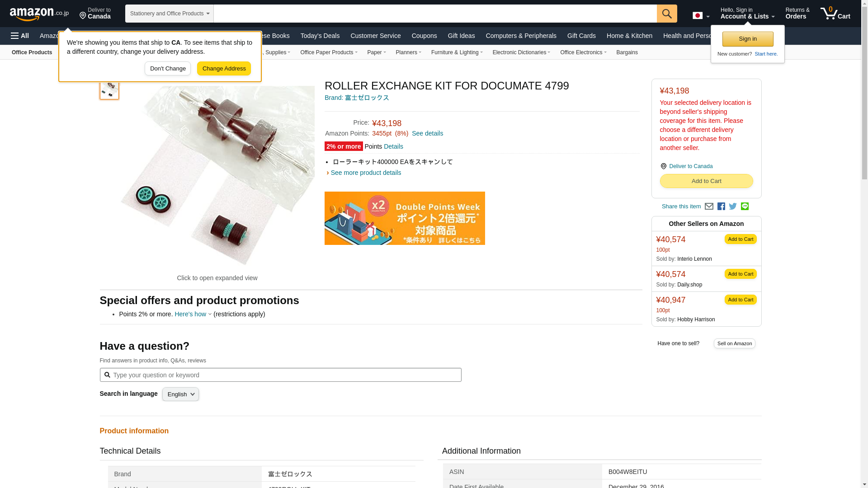Open the Office Electronics submenu

tap(583, 52)
